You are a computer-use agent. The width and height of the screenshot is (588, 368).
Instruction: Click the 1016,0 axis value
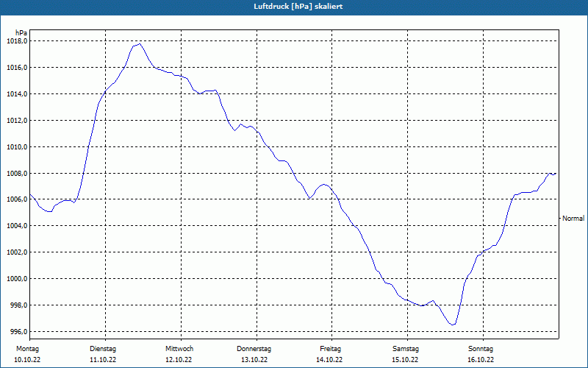pyautogui.click(x=17, y=68)
